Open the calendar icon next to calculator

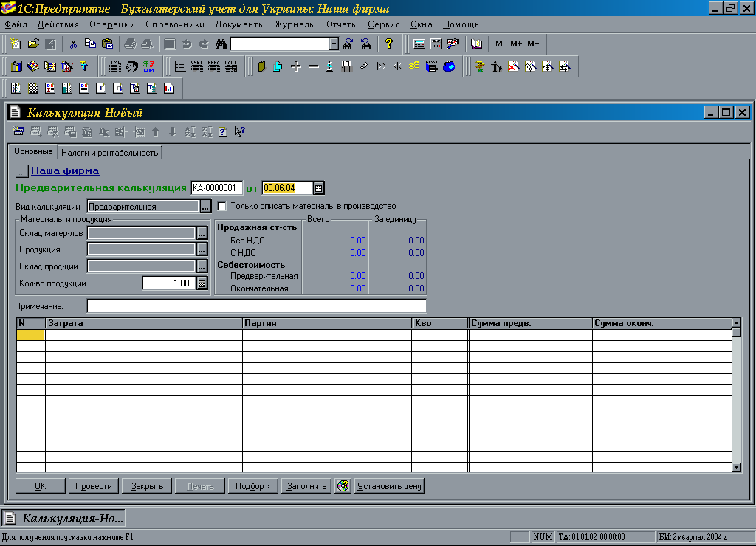point(436,44)
